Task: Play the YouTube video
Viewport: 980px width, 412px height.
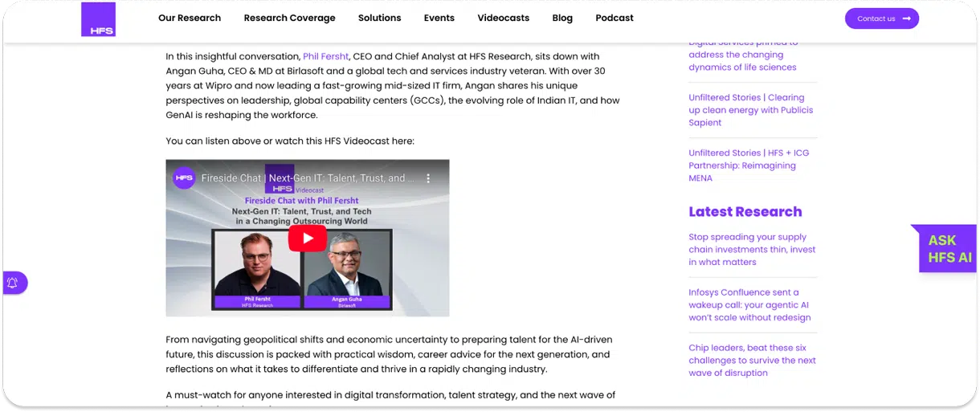Action: 308,238
